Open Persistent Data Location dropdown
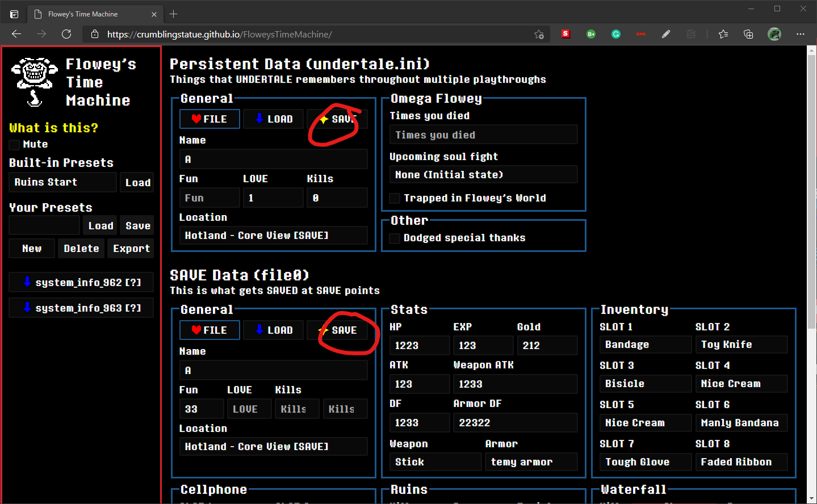 (x=274, y=236)
